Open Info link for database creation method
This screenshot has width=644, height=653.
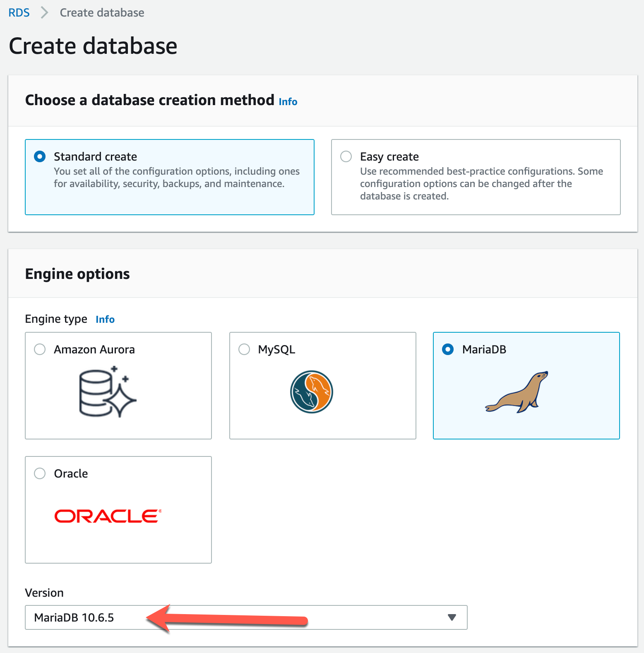[x=288, y=102]
